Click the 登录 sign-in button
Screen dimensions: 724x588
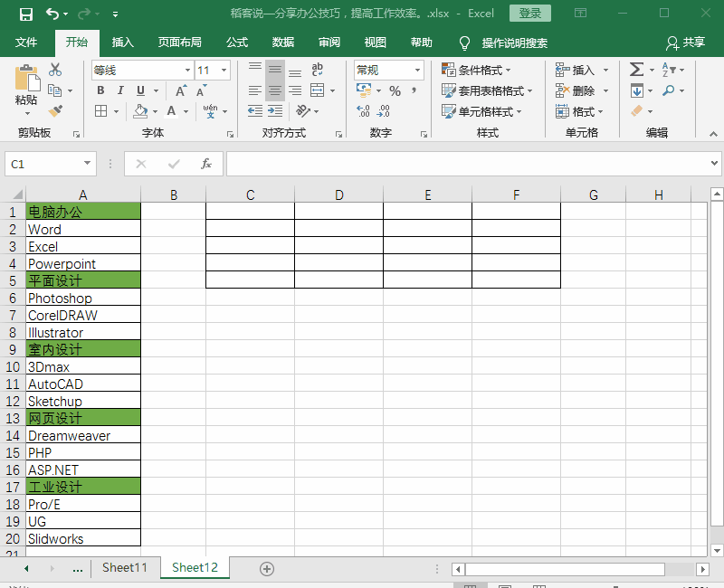point(530,14)
